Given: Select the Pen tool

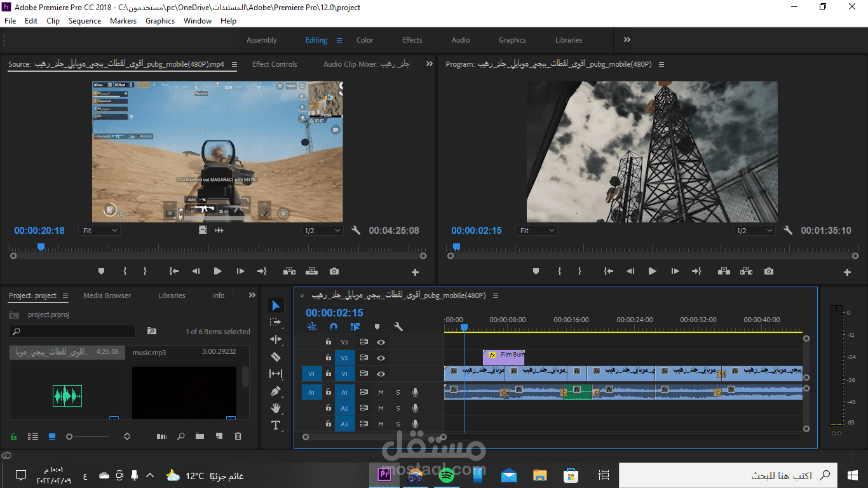Looking at the screenshot, I should [276, 391].
